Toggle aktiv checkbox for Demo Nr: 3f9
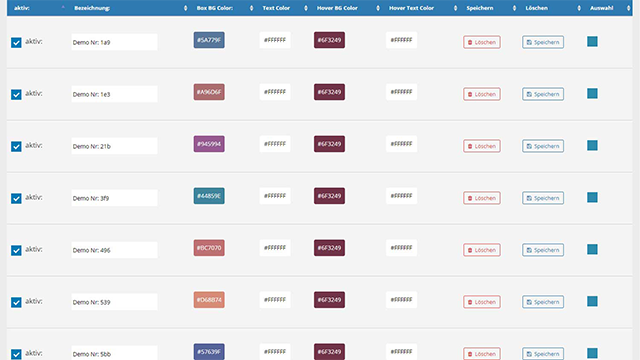 point(16,198)
